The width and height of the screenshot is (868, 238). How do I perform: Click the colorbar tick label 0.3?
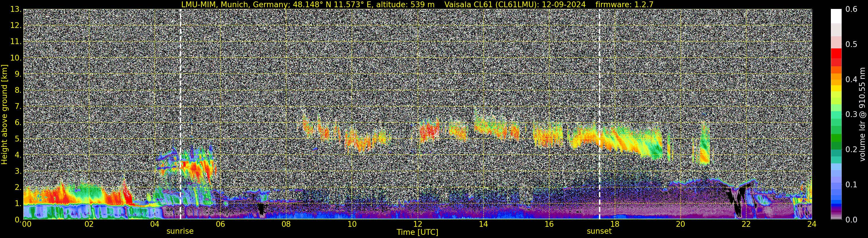pos(852,115)
